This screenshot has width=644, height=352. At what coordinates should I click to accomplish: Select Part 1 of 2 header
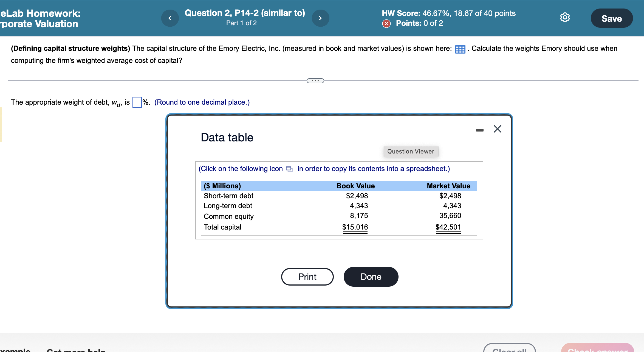pos(241,23)
